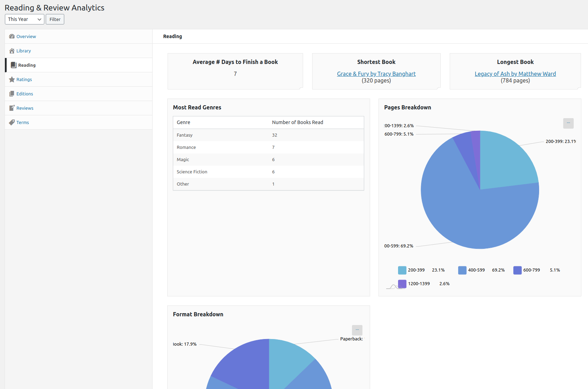The width and height of the screenshot is (588, 389).
Task: Click the 1200-1399 legend label text
Action: [419, 284]
